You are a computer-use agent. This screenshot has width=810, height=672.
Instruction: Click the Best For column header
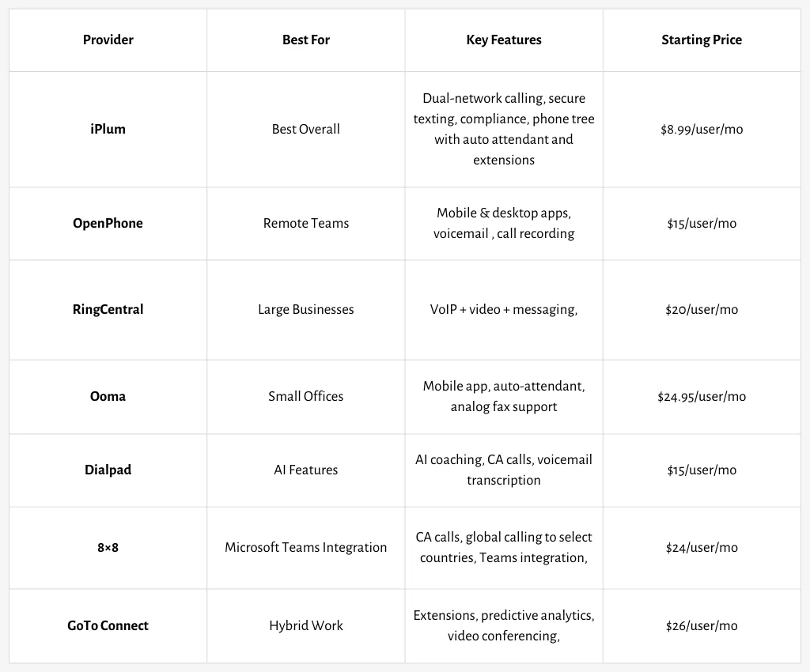(x=306, y=40)
